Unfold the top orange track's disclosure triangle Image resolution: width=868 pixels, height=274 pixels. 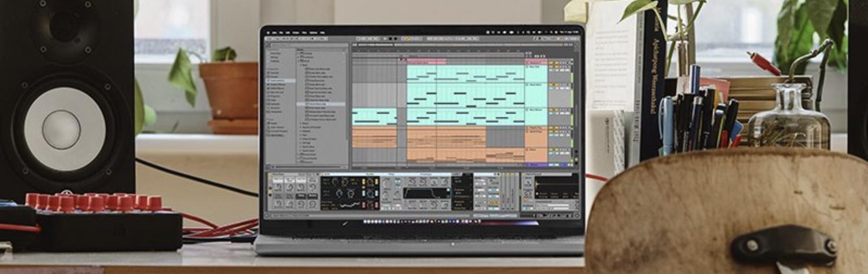pos(527,128)
